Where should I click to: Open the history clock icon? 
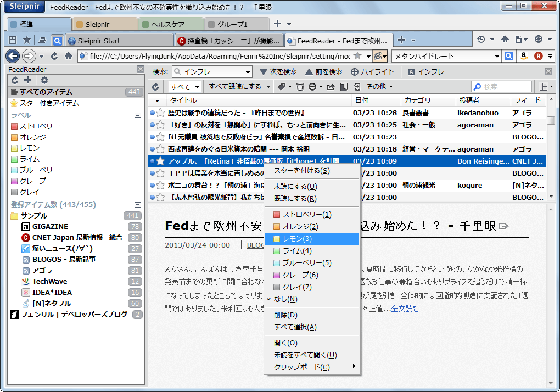coord(481,40)
